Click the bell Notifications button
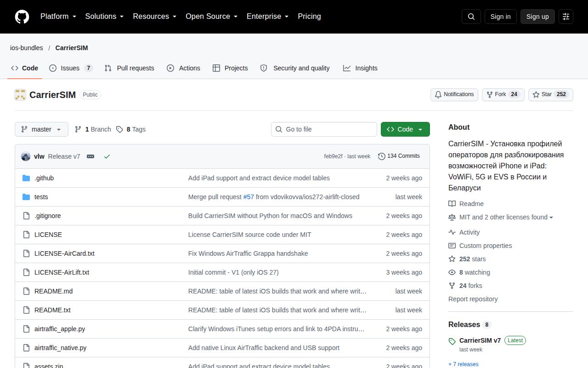 (454, 94)
